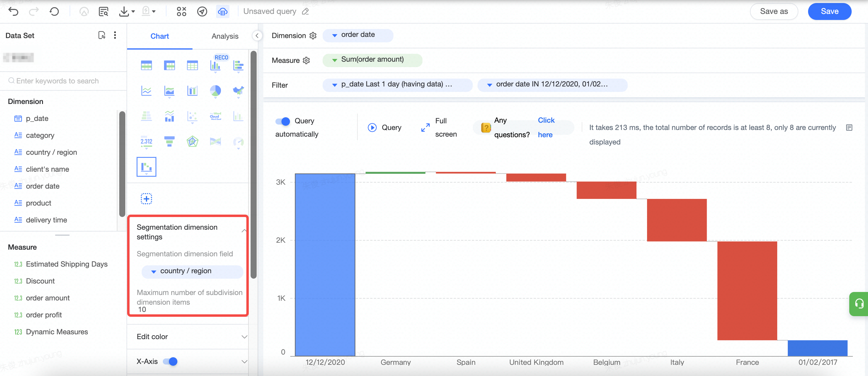
Task: Toggle the X-Axis switch
Action: pyautogui.click(x=170, y=361)
